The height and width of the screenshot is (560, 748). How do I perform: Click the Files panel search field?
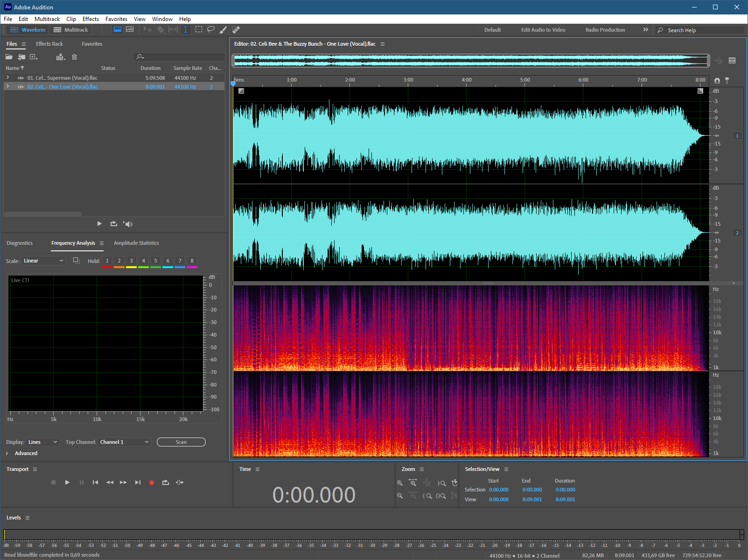(x=179, y=57)
